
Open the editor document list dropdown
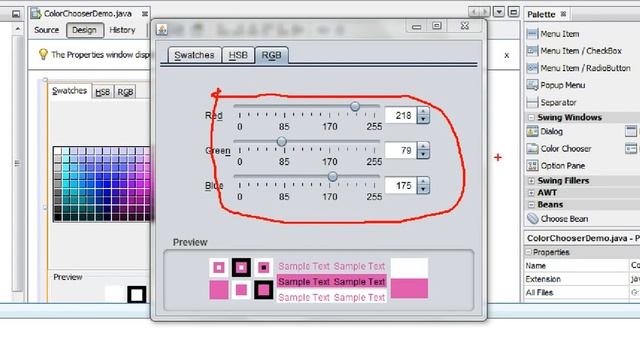[x=499, y=12]
